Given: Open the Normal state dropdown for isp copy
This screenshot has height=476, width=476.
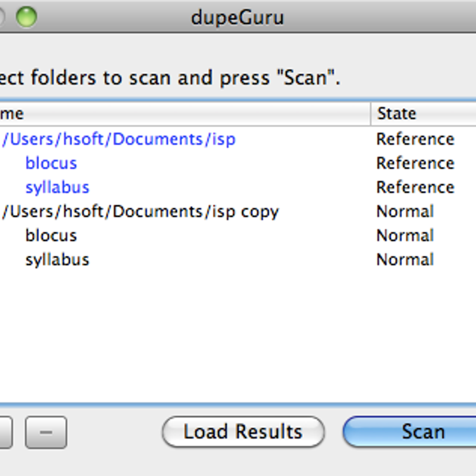Looking at the screenshot, I should tap(405, 212).
